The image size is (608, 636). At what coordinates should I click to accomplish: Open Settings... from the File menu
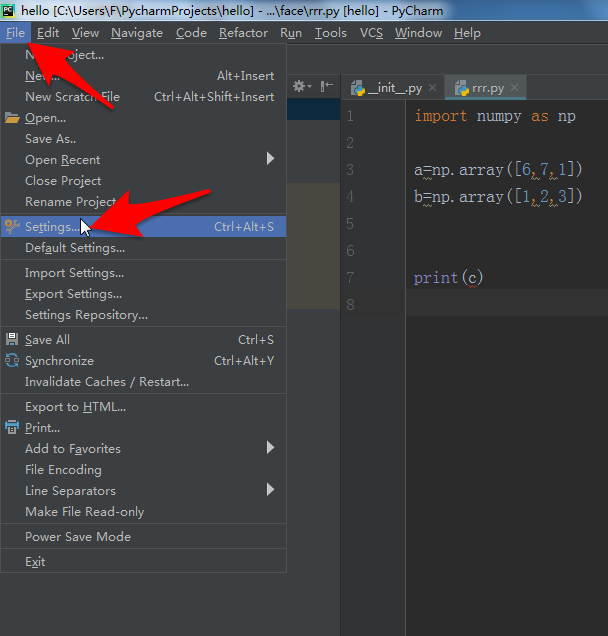point(144,226)
